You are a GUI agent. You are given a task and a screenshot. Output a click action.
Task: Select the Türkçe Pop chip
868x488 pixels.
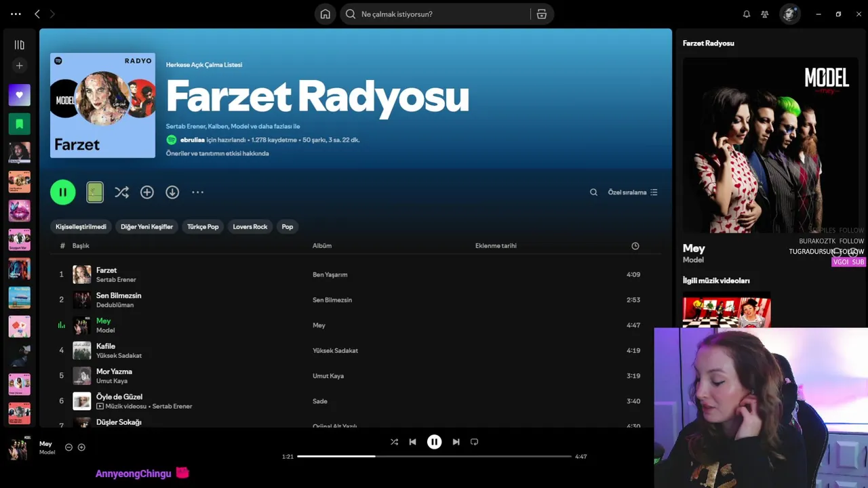(x=203, y=226)
